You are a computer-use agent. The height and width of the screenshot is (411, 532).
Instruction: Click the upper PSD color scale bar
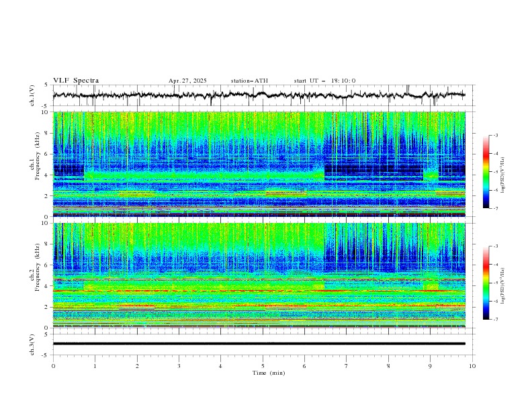[x=486, y=172]
